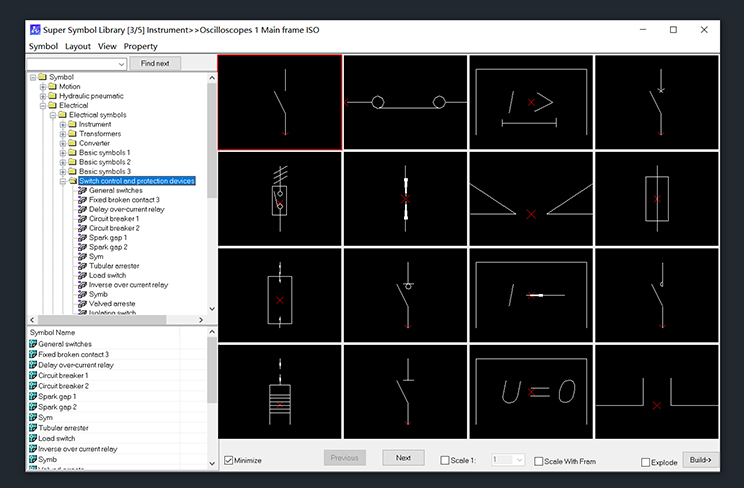The image size is (744, 488).
Task: Expand the Motion tree node
Action: (x=43, y=87)
